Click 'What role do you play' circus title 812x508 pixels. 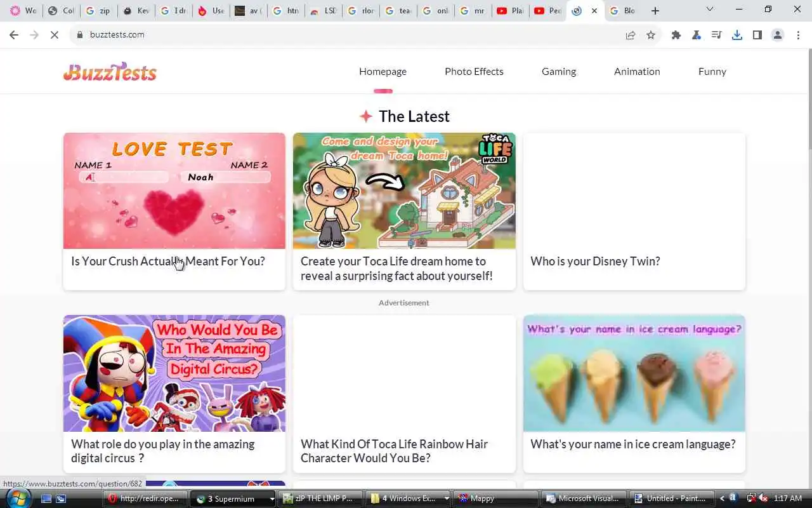click(x=162, y=451)
